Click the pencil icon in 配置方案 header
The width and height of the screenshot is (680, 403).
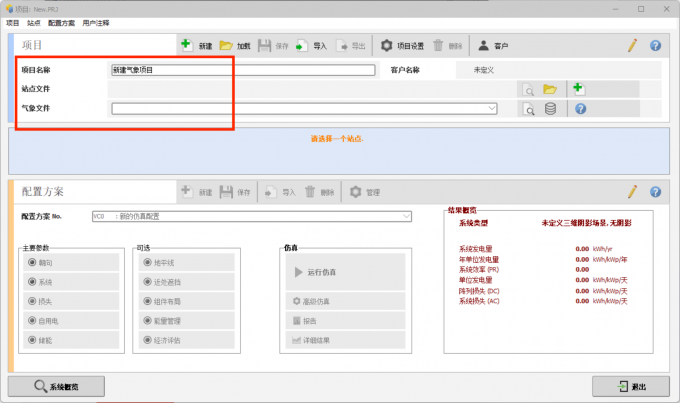(632, 192)
